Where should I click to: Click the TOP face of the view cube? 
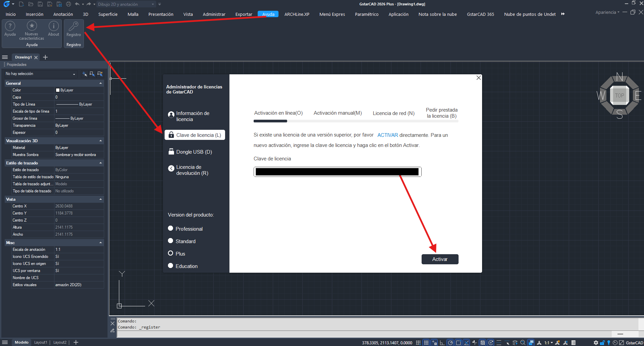coord(619,95)
